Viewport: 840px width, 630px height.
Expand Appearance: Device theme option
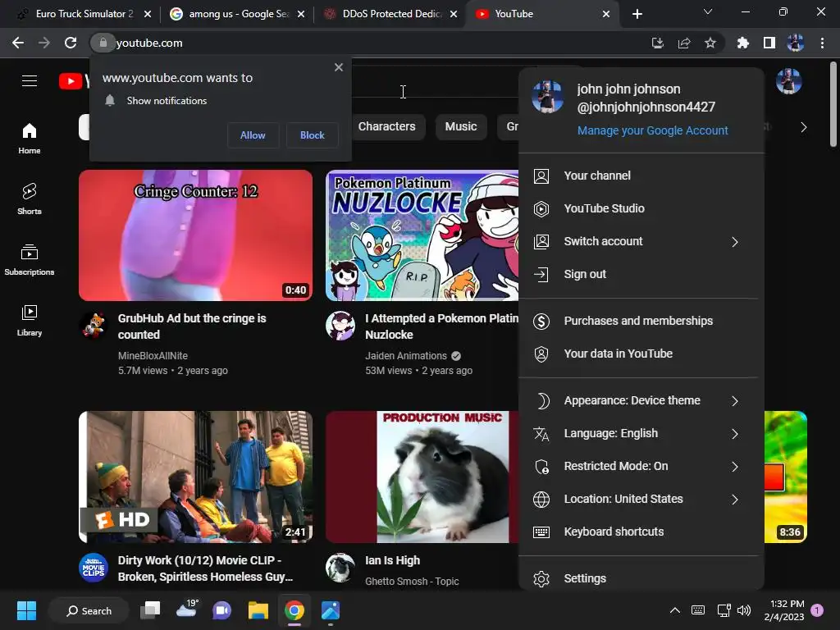pos(641,400)
